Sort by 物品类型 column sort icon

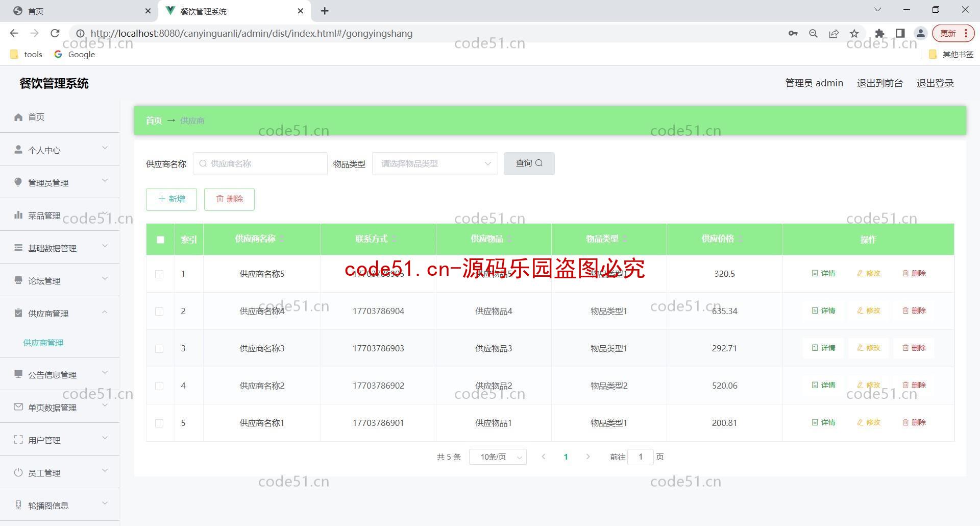tap(624, 239)
